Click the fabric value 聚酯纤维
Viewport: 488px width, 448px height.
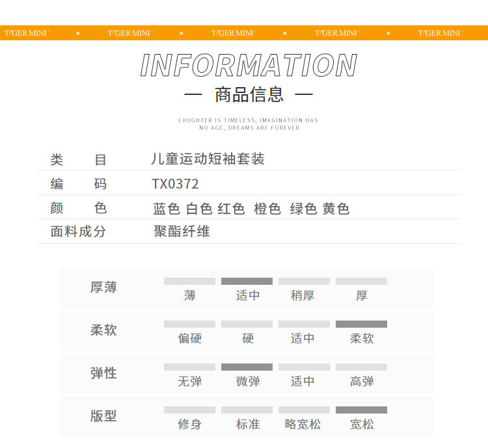(x=182, y=231)
